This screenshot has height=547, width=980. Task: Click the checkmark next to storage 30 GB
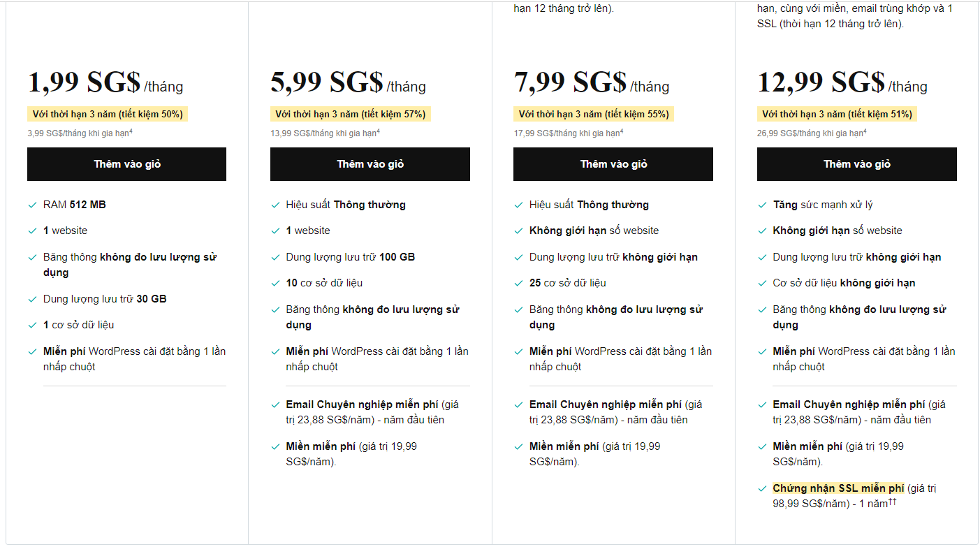pos(32,299)
